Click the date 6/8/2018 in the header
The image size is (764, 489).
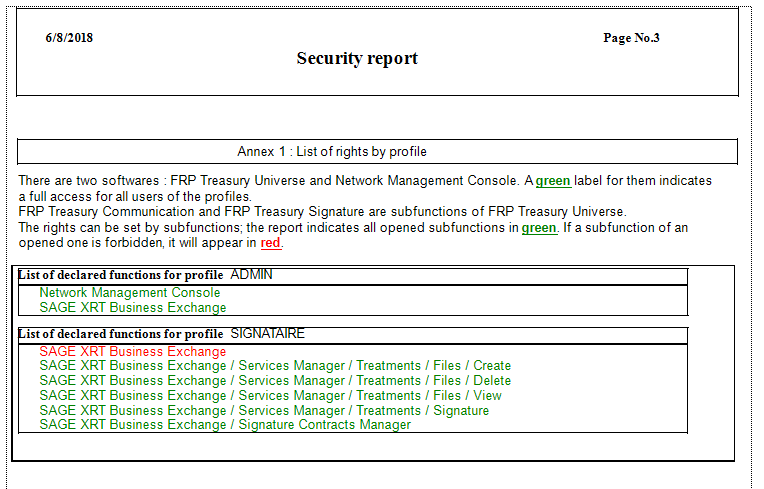tap(69, 38)
